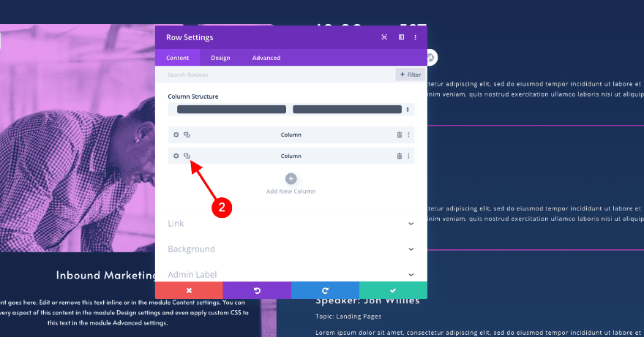
Task: Open the Filter options button
Action: click(411, 75)
